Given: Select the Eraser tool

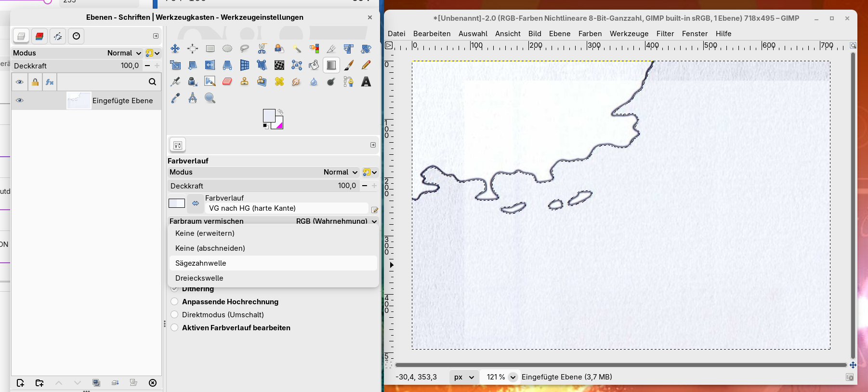Looking at the screenshot, I should (227, 81).
